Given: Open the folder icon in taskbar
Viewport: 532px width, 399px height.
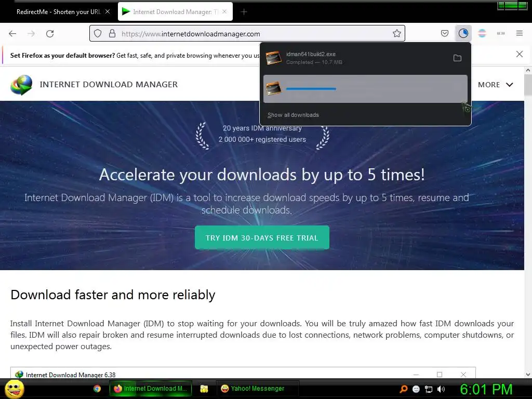Looking at the screenshot, I should tap(204, 389).
